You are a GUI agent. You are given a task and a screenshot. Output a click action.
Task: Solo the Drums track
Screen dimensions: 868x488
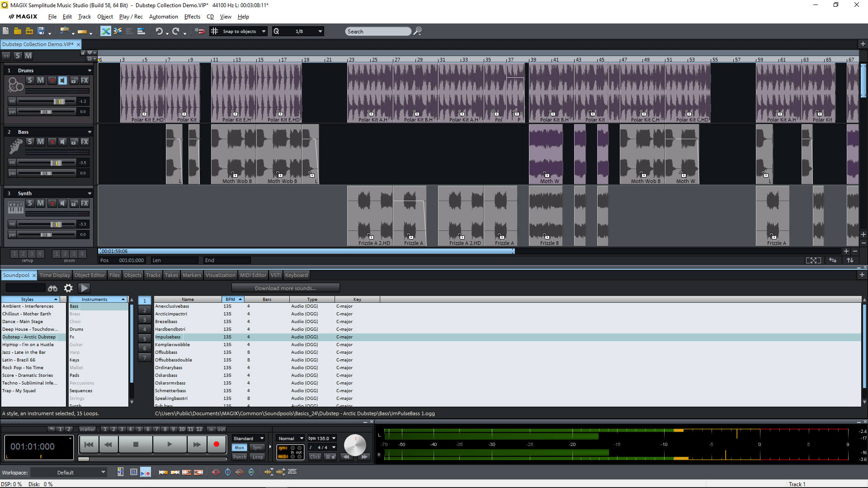click(x=30, y=80)
